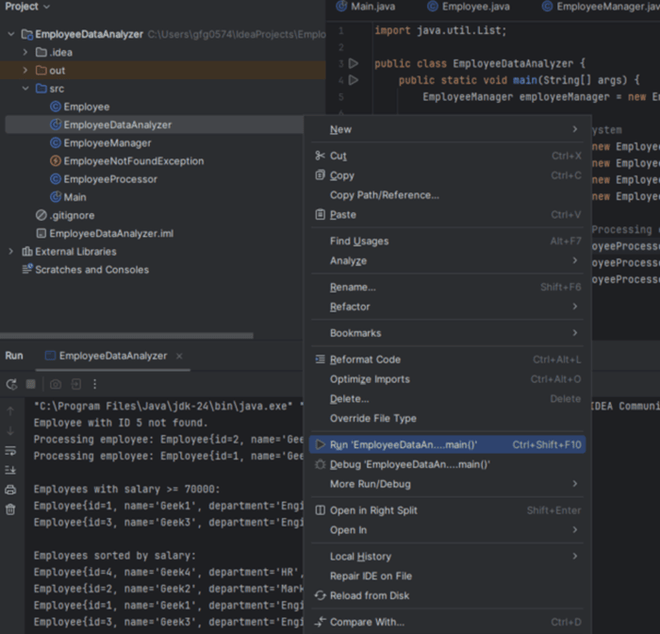Select Run 'EmployeeDataAn....main()' menu entry

(404, 445)
